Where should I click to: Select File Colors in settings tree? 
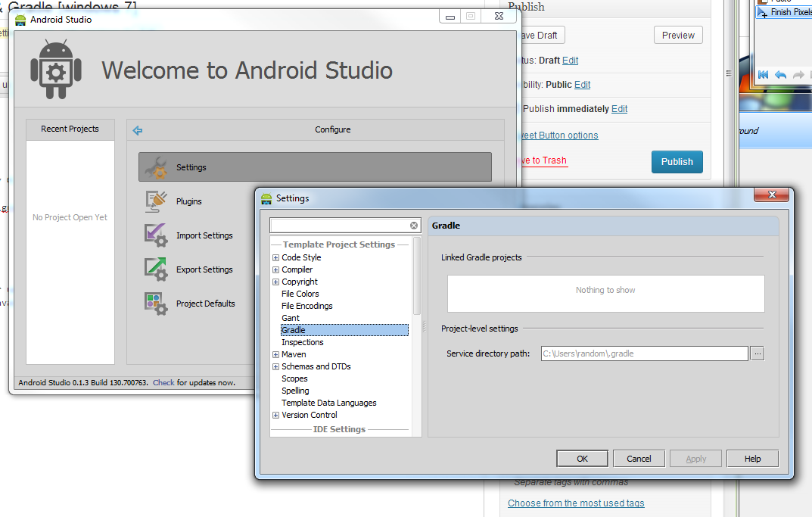pyautogui.click(x=300, y=294)
